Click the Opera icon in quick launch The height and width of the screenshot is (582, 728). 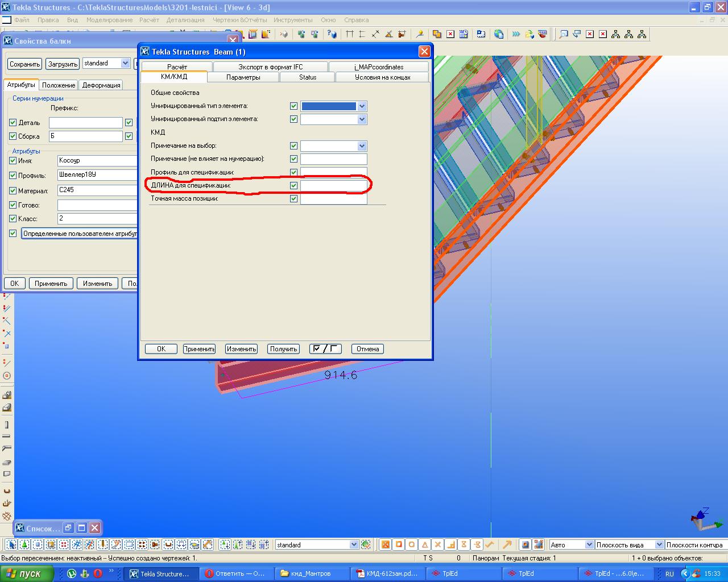point(98,573)
